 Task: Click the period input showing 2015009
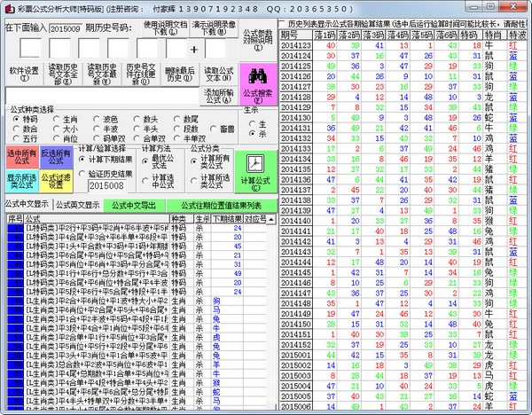(x=66, y=29)
